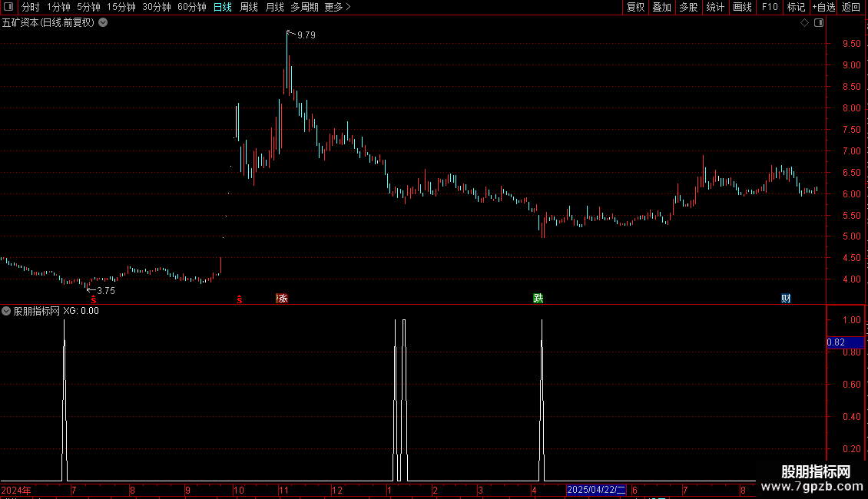Switch to 月线 monthly chart

pos(274,7)
